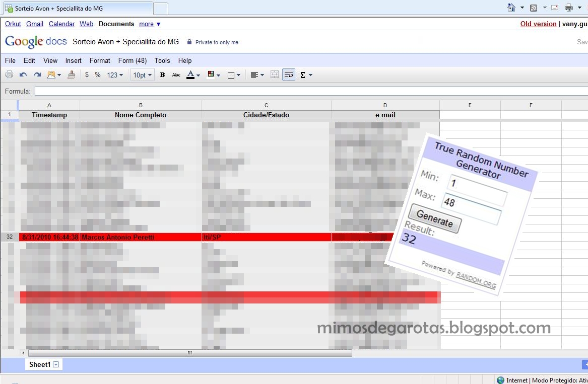This screenshot has height=384, width=588.
Task: Open the Edit menu
Action: click(29, 61)
